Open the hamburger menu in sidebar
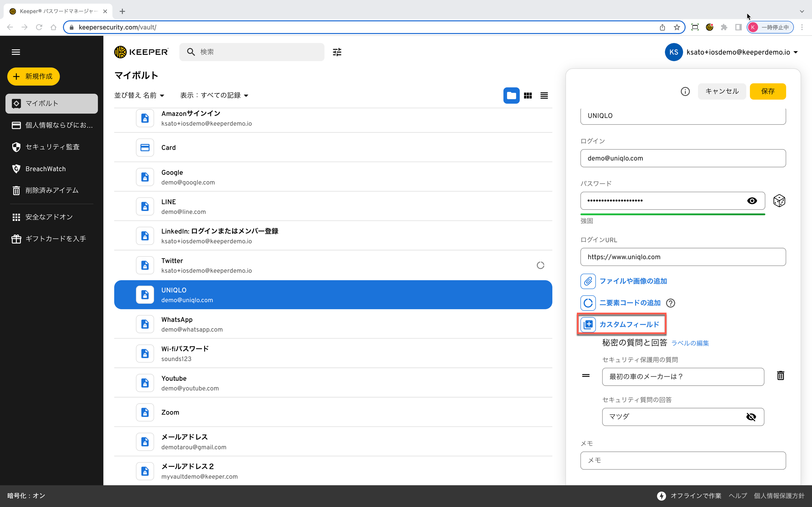812x507 pixels. [16, 52]
